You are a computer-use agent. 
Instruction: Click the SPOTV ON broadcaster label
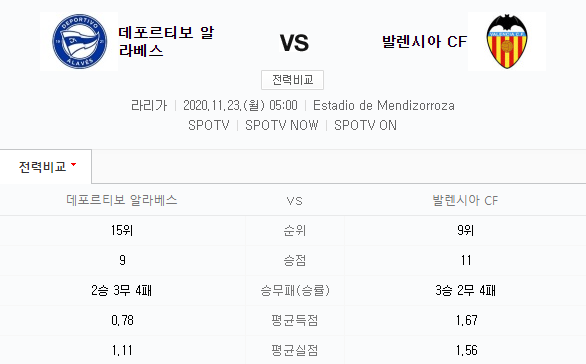(365, 125)
